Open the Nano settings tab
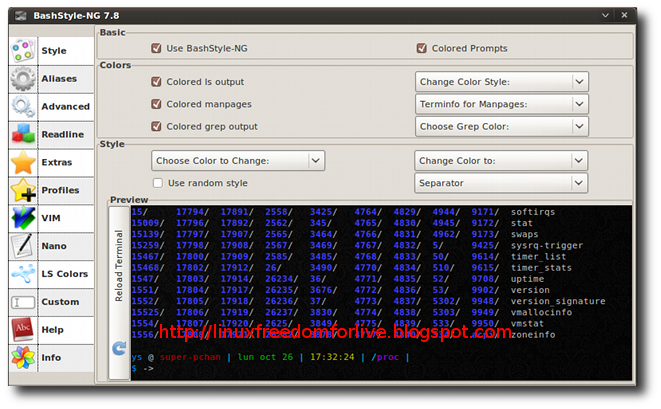 tap(51, 245)
